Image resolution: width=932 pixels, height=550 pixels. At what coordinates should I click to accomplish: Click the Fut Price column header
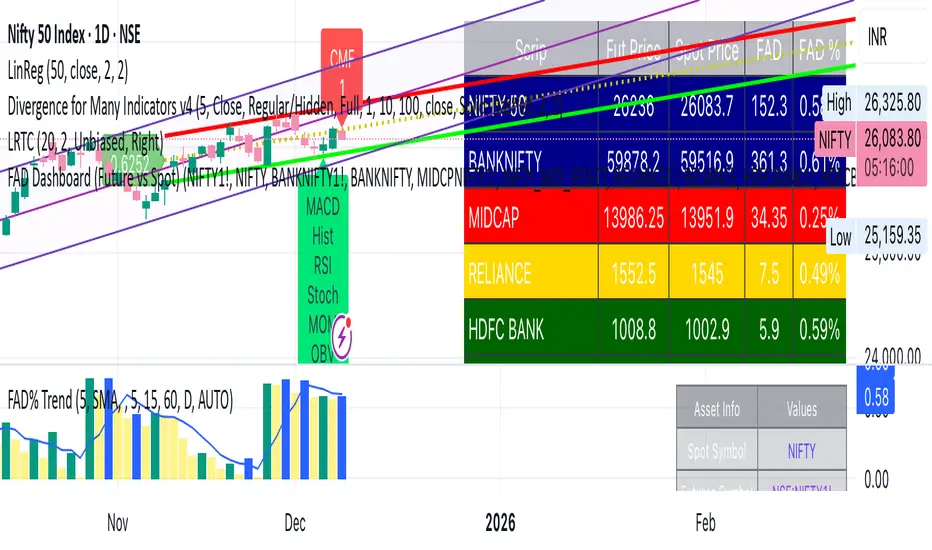pos(633,50)
